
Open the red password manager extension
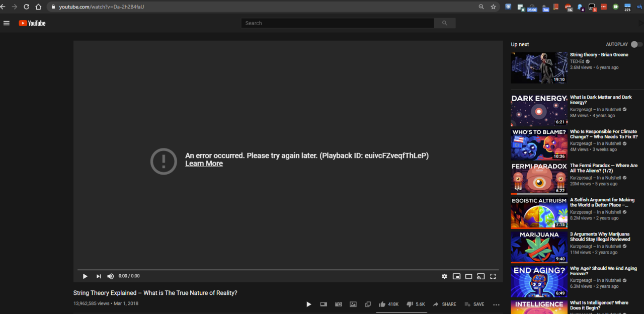pyautogui.click(x=603, y=7)
